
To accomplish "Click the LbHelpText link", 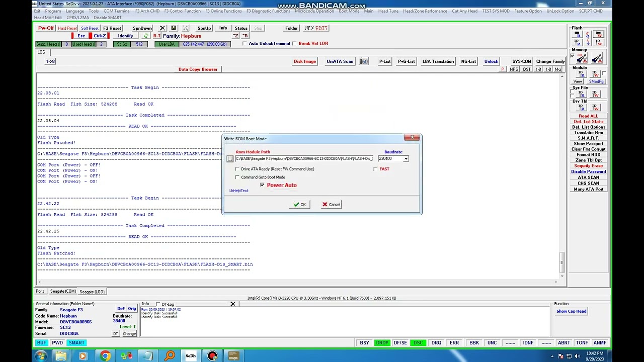I will pyautogui.click(x=239, y=191).
